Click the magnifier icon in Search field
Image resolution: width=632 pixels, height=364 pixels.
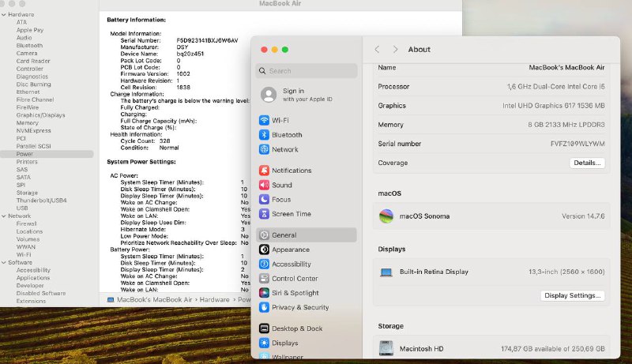[x=262, y=71]
